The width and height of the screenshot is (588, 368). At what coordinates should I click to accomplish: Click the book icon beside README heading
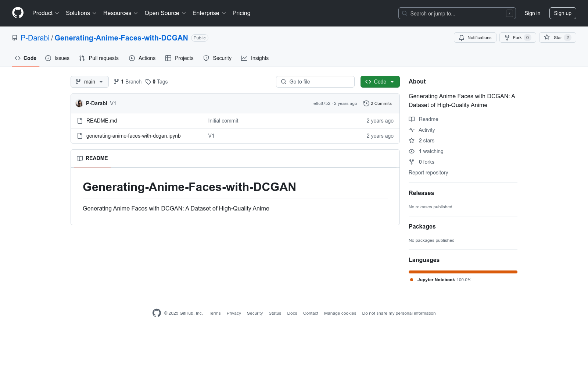point(80,158)
